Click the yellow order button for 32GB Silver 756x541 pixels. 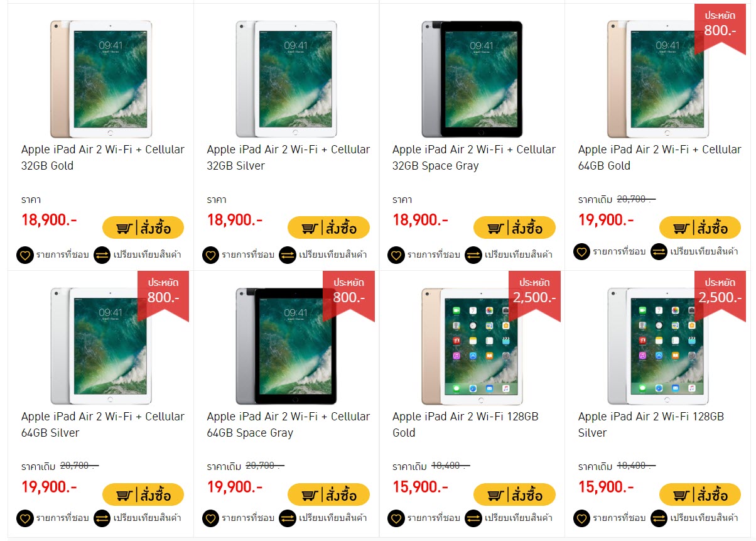[x=328, y=227]
